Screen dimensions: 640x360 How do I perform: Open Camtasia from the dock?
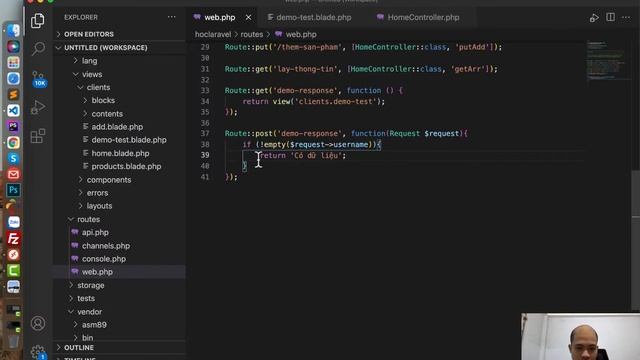pyautogui.click(x=13, y=270)
